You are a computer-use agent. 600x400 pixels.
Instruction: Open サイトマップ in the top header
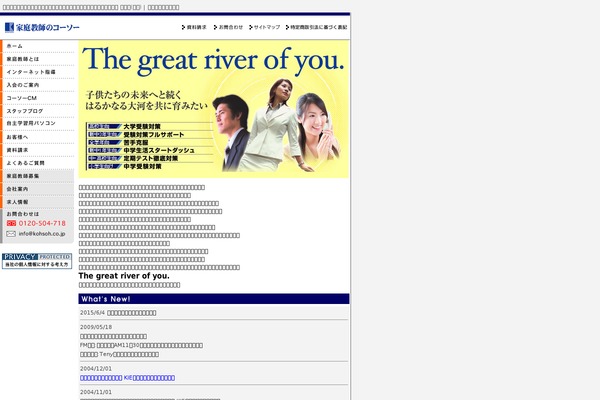click(x=264, y=27)
